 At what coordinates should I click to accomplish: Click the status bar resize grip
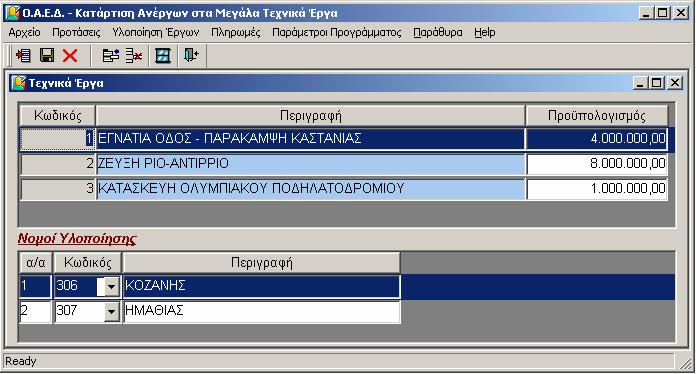[x=686, y=363]
